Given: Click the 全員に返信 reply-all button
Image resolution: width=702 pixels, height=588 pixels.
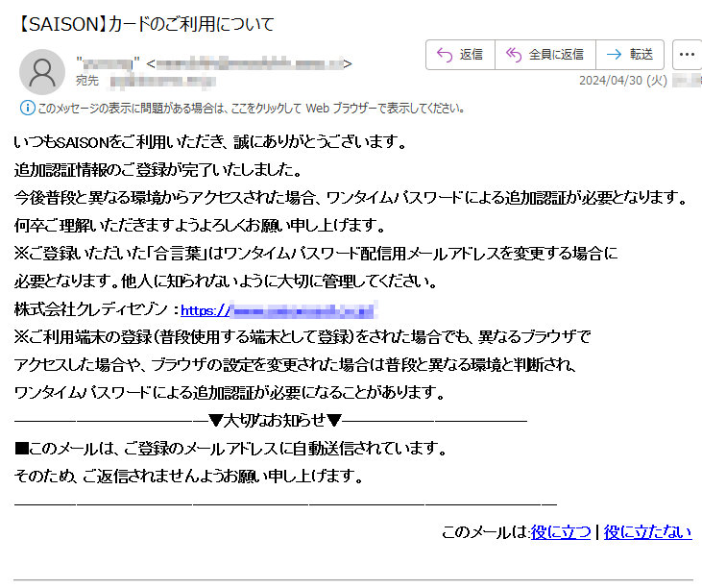Looking at the screenshot, I should [x=545, y=55].
